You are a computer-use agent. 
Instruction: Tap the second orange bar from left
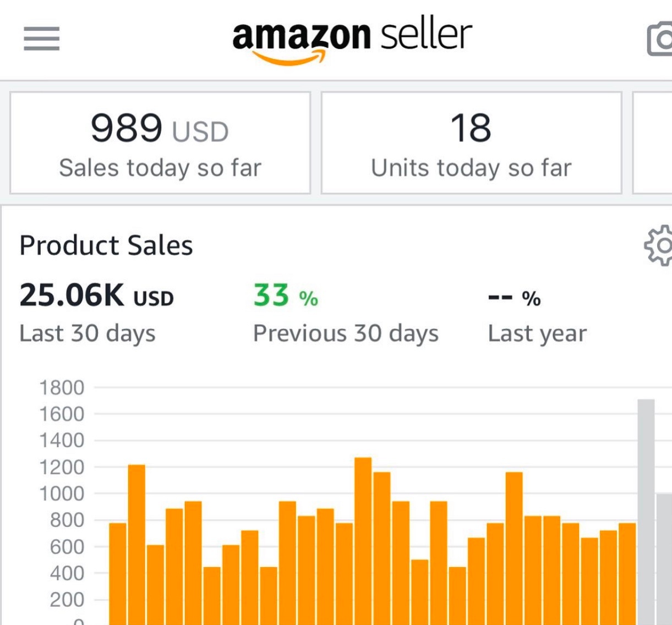136,545
